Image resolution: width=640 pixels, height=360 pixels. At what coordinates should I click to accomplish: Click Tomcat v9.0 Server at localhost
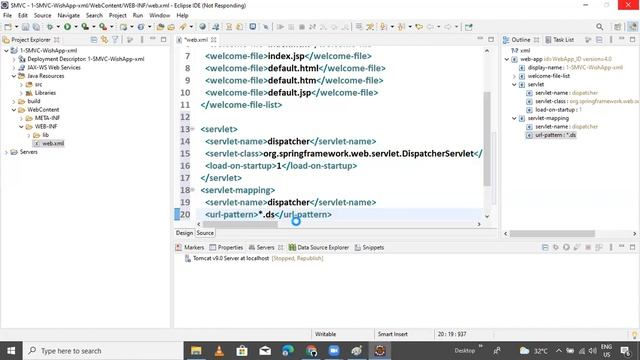pos(231,258)
